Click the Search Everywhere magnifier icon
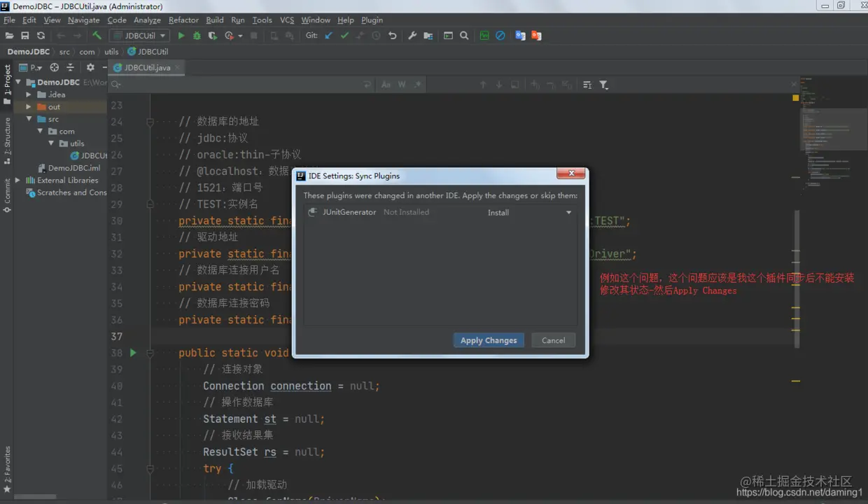The width and height of the screenshot is (868, 504). (x=464, y=36)
